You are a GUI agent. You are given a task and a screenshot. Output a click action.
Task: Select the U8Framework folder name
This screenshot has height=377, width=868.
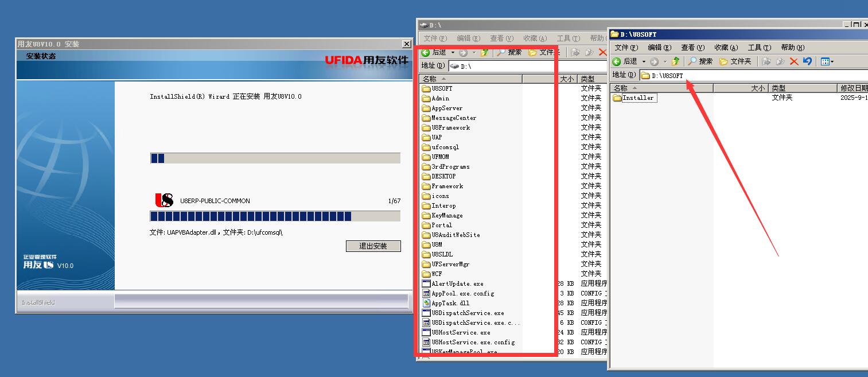(451, 128)
